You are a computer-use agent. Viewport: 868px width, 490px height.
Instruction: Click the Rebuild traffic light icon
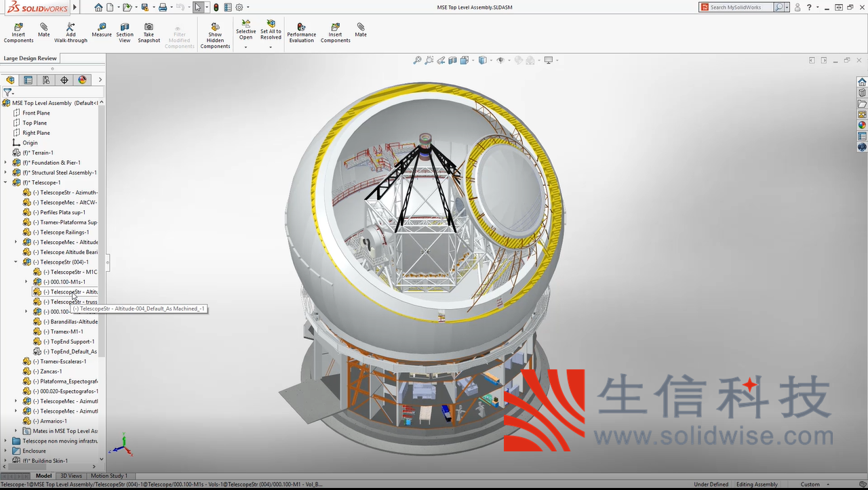[x=216, y=7]
